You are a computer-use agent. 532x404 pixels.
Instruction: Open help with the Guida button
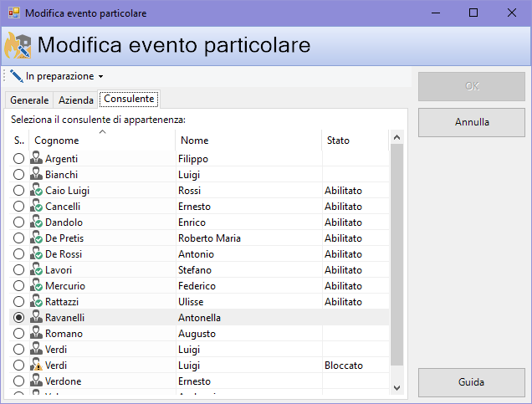472,382
